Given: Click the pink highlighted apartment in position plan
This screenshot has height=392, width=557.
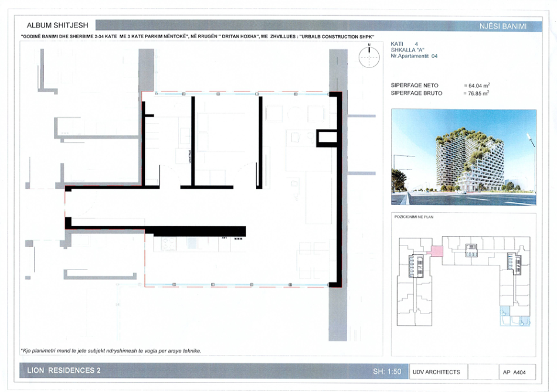Looking at the screenshot, I should coord(437,251).
